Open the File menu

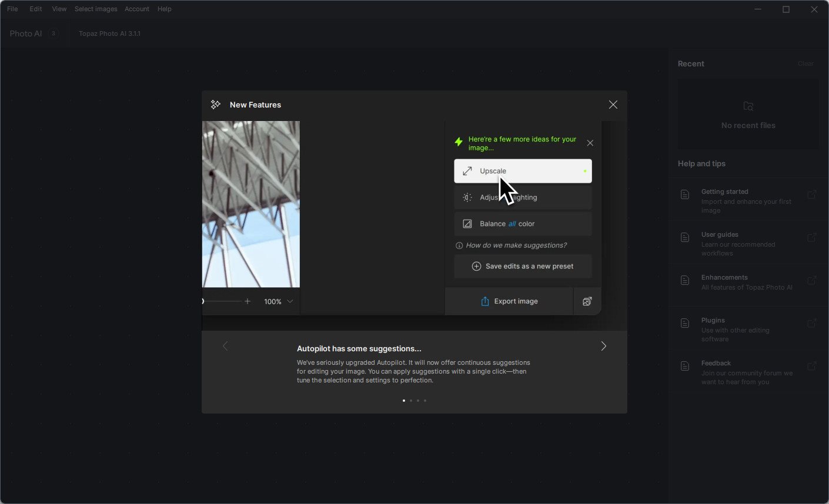click(12, 9)
